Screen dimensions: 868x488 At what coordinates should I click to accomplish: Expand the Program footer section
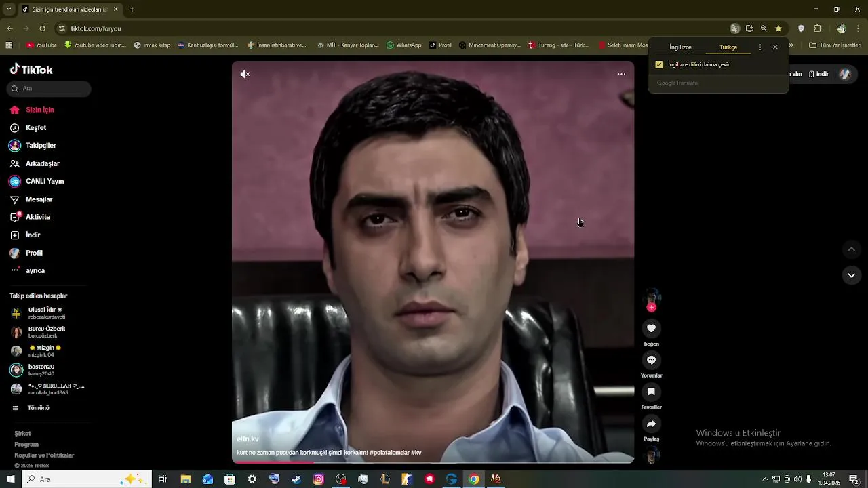[x=26, y=445]
